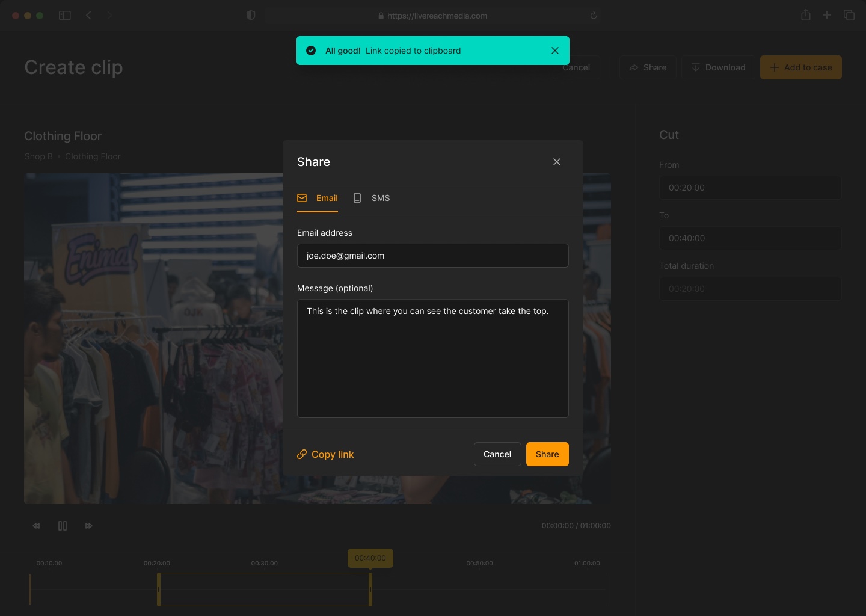This screenshot has width=866, height=616.
Task: Click the Total duration field
Action: 751,289
